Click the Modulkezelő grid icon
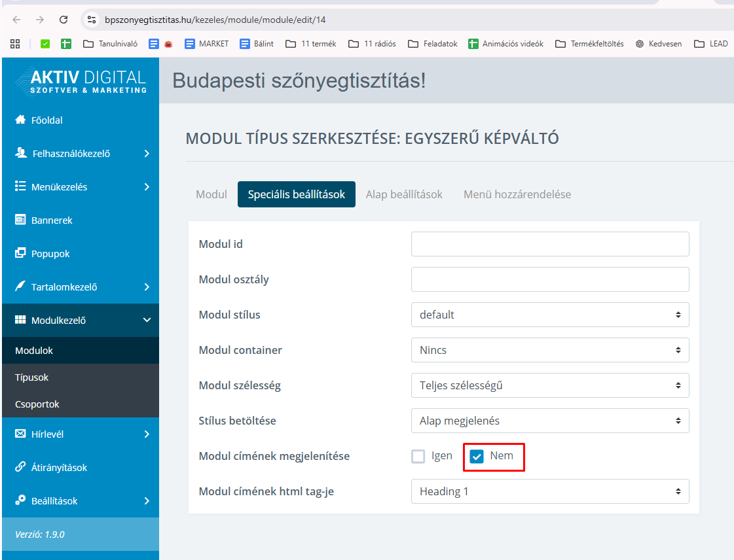Viewport: 734px width, 560px height. [20, 319]
